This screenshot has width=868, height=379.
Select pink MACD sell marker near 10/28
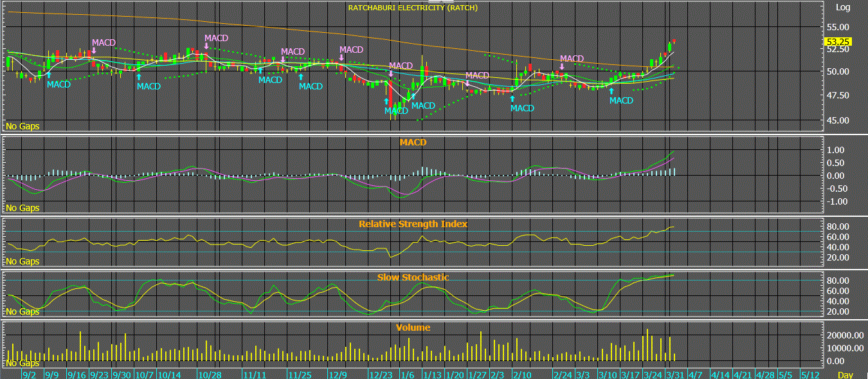(x=217, y=38)
